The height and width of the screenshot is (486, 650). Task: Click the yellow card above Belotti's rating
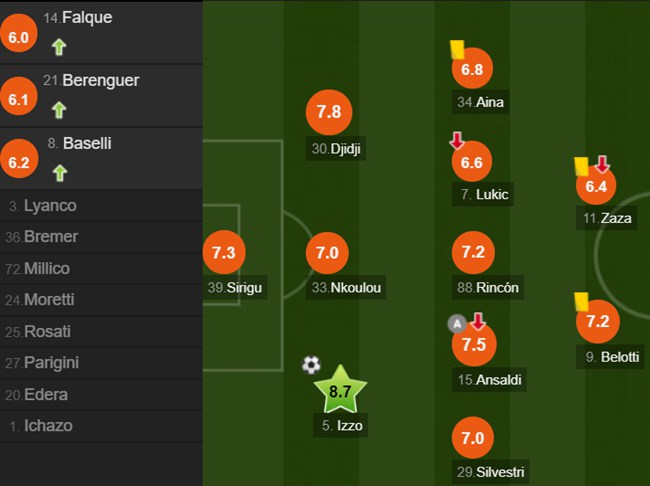tap(580, 300)
